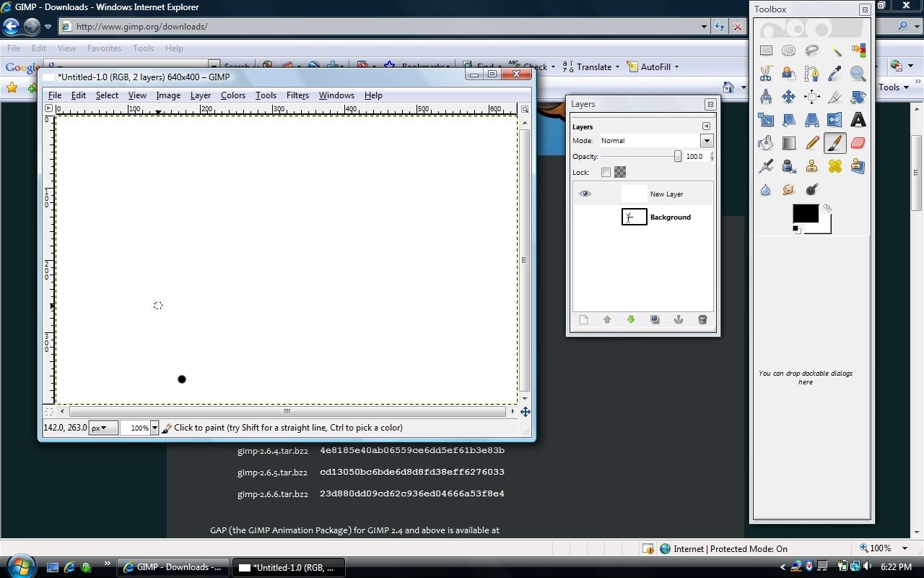Toggle the alpha channel lock in Layers

point(619,172)
